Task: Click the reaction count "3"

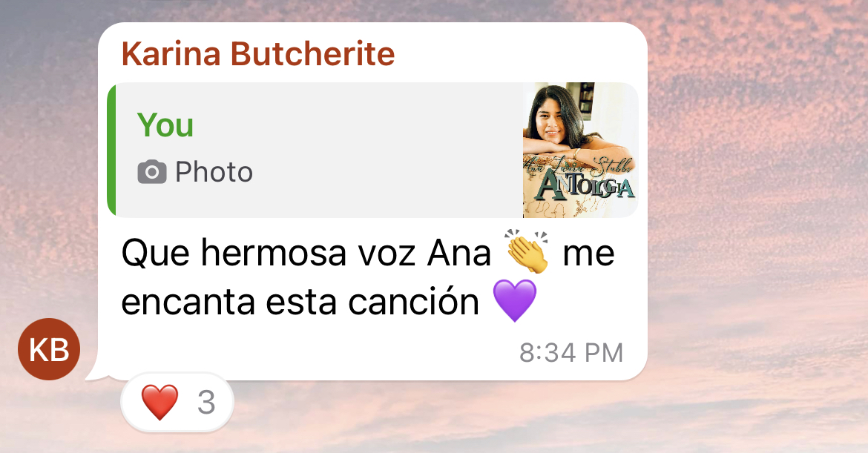Action: coord(206,403)
